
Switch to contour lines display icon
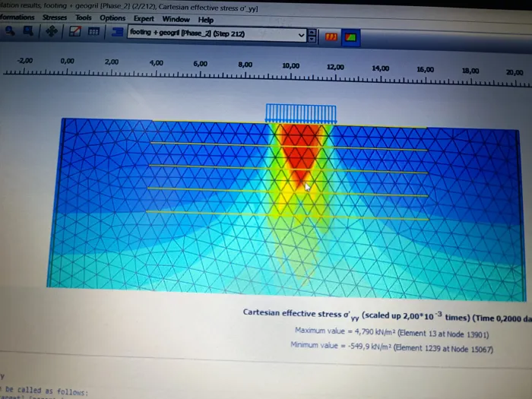click(x=331, y=36)
